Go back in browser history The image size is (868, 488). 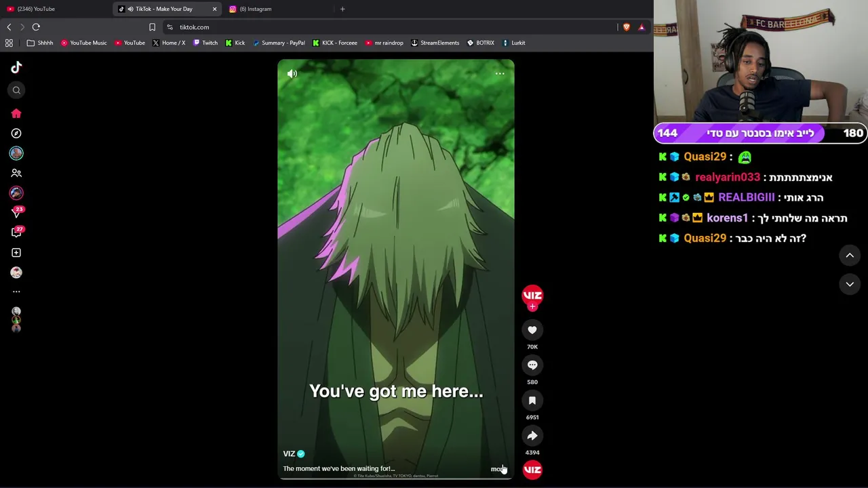(x=9, y=27)
